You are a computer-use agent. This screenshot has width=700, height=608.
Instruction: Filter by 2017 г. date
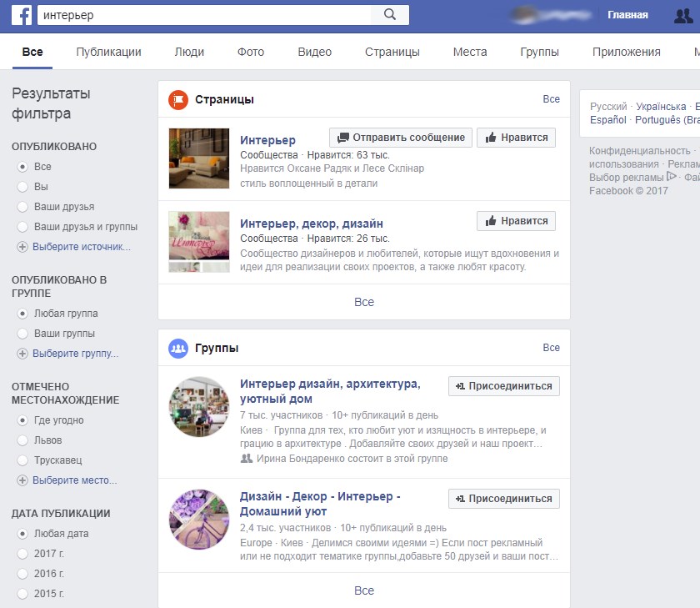click(x=22, y=554)
